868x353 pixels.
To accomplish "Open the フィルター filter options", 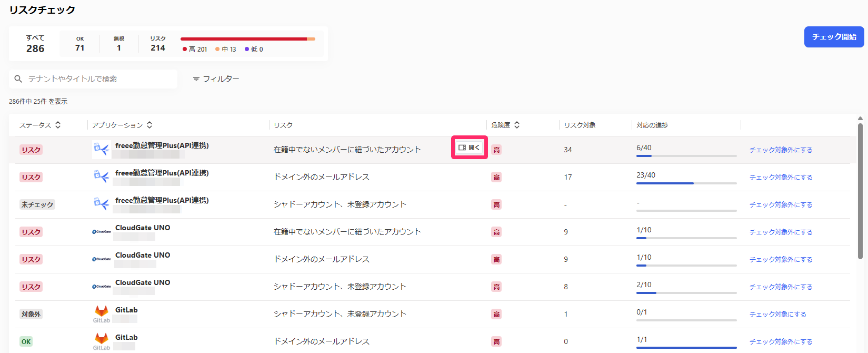I will point(216,79).
